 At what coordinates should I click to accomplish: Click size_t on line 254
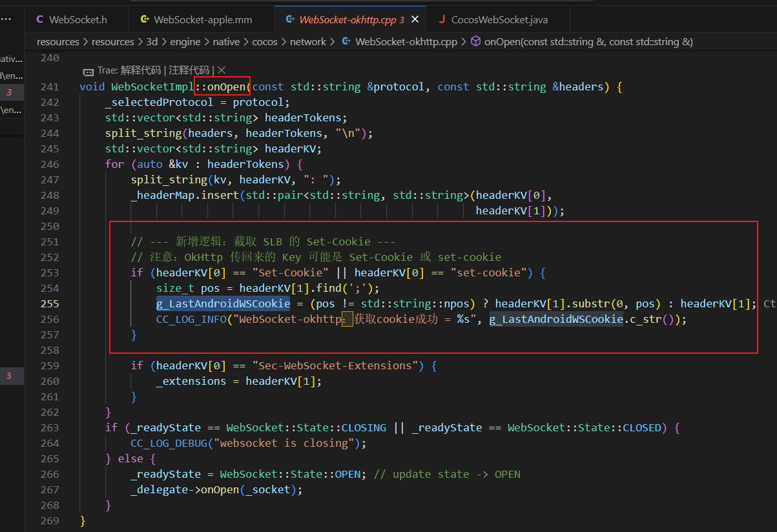[176, 288]
